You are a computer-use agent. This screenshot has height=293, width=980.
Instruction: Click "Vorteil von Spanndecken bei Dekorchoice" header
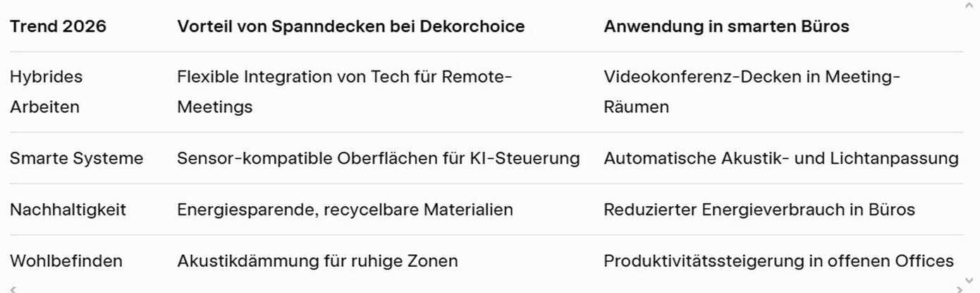click(350, 27)
